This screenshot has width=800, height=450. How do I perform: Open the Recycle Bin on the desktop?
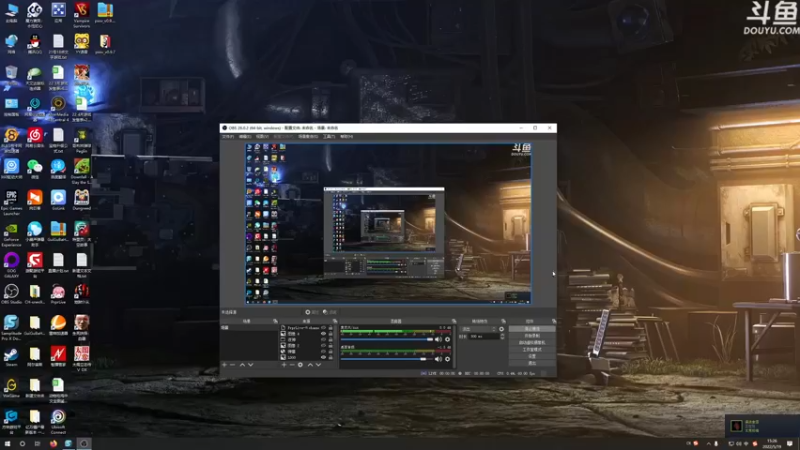[11, 77]
